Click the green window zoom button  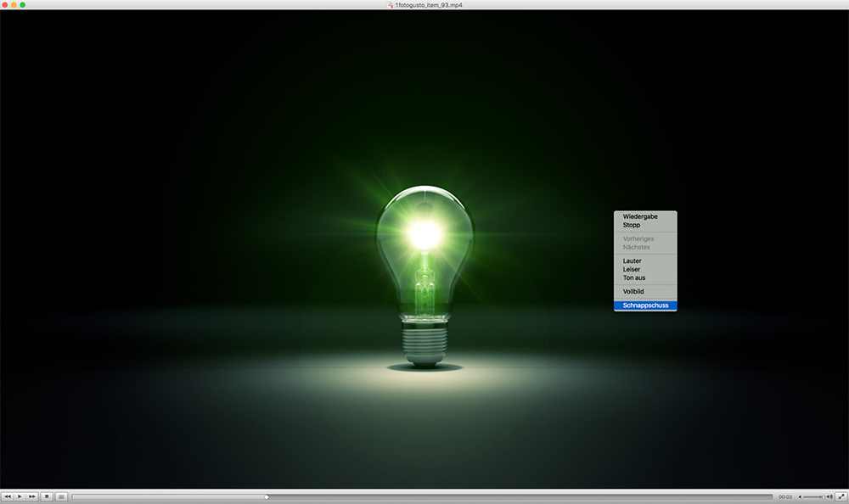pyautogui.click(x=23, y=5)
